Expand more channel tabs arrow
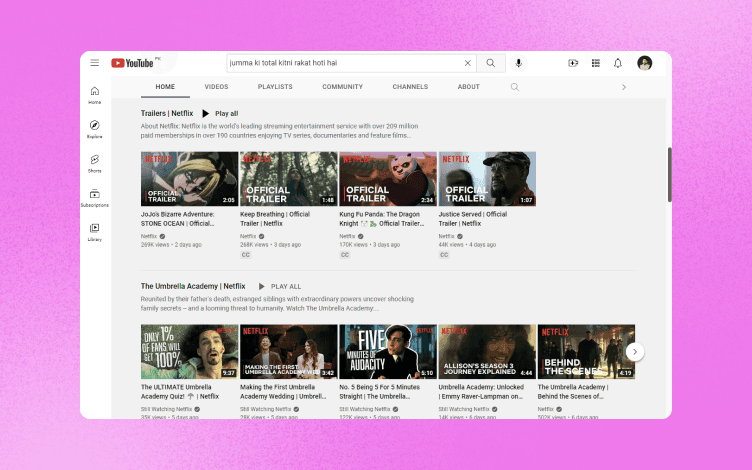The image size is (752, 470). (623, 87)
